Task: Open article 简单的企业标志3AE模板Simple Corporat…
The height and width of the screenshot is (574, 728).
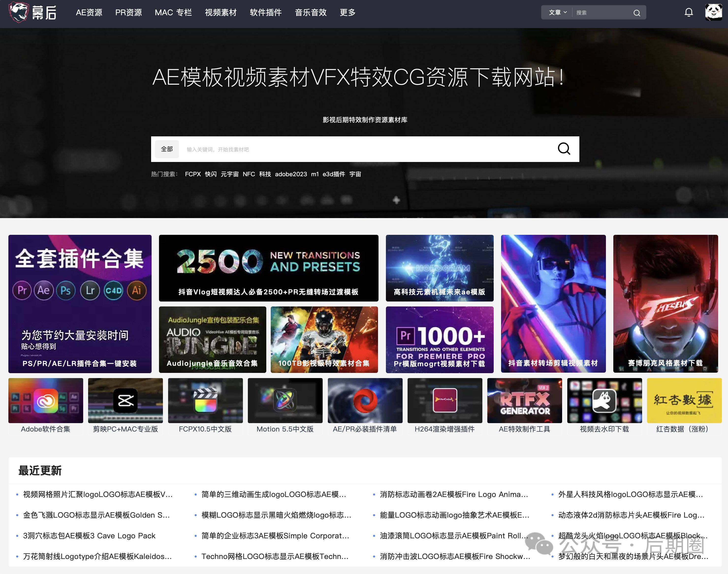Action: (x=275, y=536)
